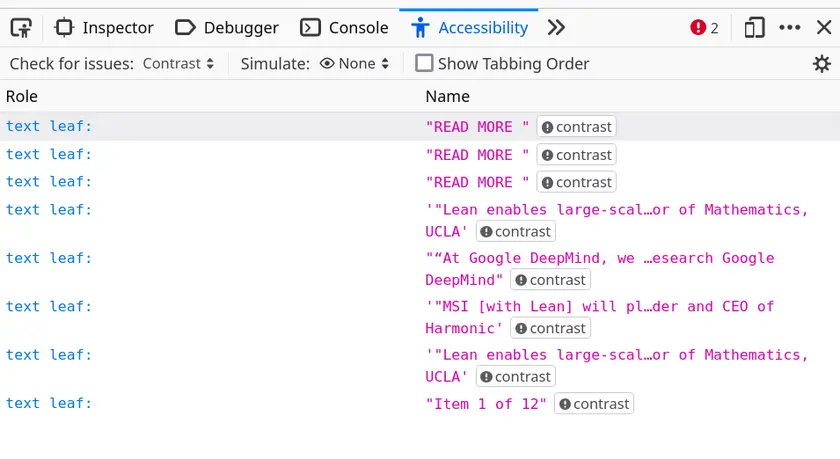The width and height of the screenshot is (840, 459).
Task: Click the red error count badge
Action: pyautogui.click(x=704, y=27)
